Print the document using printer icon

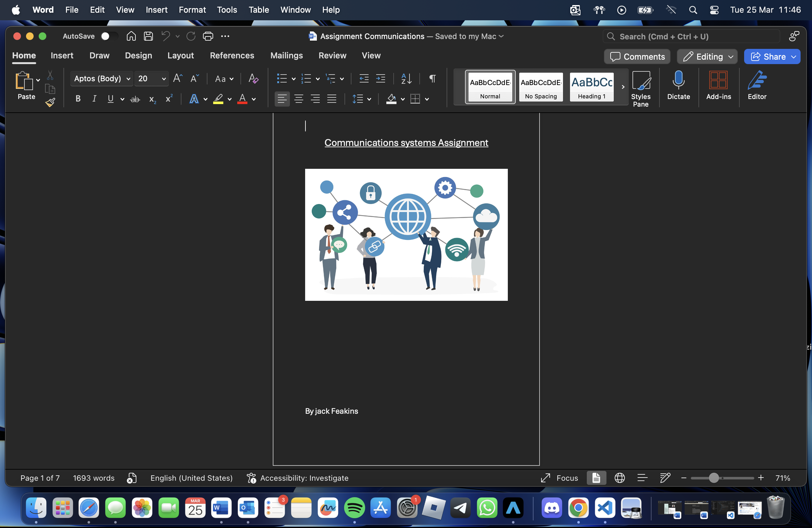(x=208, y=36)
